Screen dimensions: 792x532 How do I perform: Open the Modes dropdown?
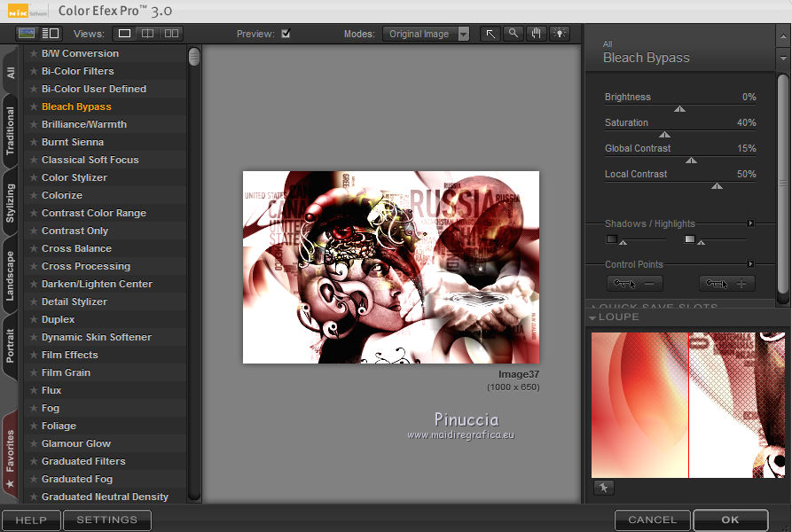[426, 34]
